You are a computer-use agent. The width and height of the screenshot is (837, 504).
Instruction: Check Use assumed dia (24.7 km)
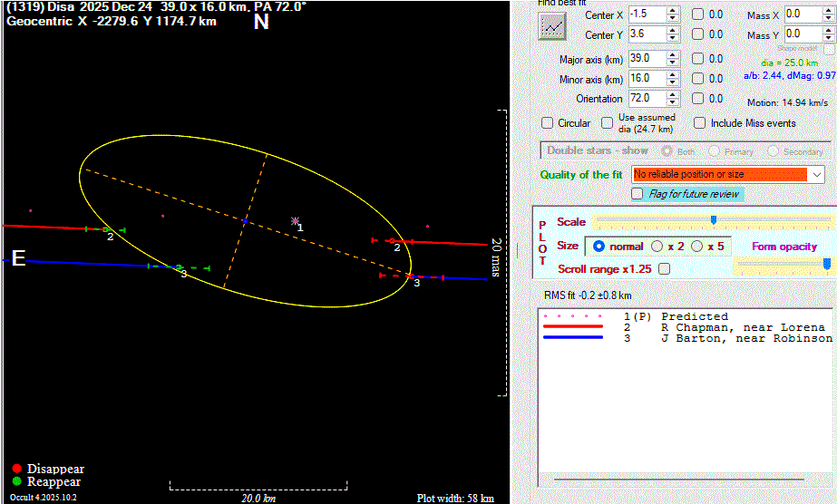pos(606,123)
